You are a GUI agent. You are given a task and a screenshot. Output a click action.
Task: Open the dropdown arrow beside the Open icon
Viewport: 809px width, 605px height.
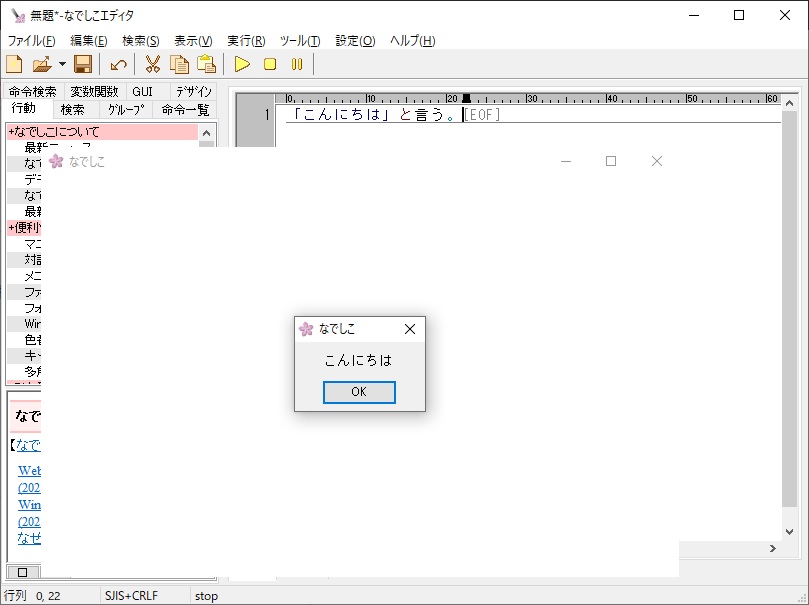[x=62, y=65]
